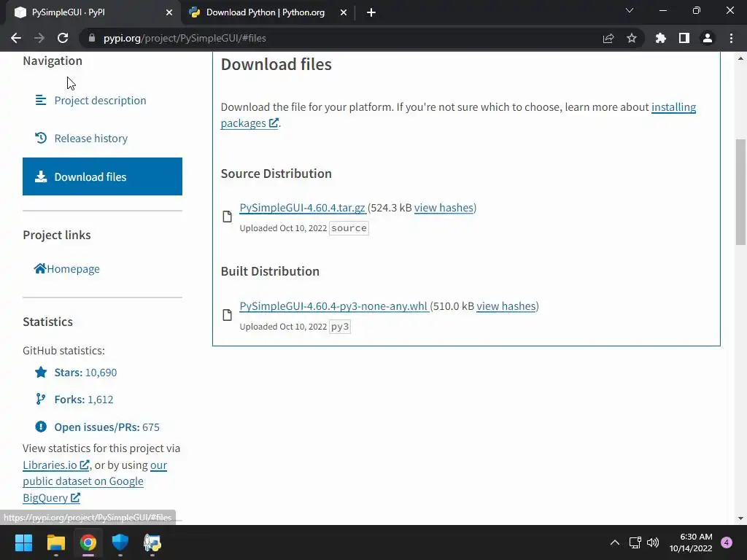
Task: Select the Download files navigation item
Action: click(x=102, y=176)
